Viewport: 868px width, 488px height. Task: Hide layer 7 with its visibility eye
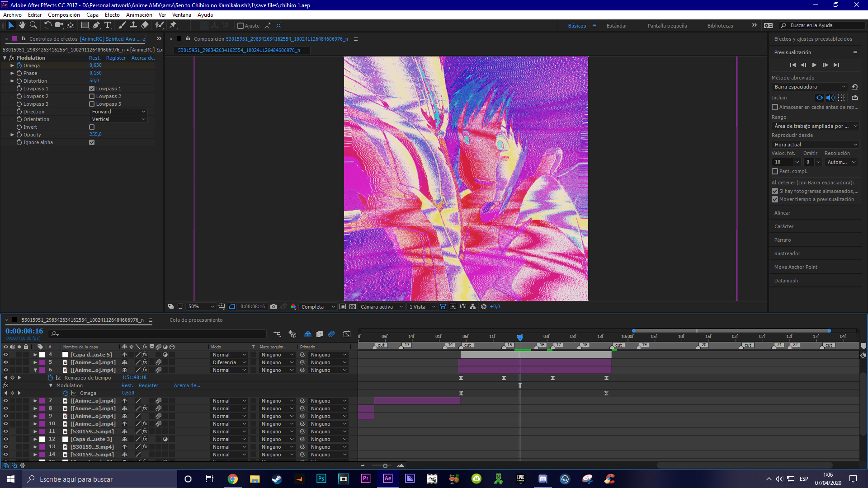[x=6, y=400]
